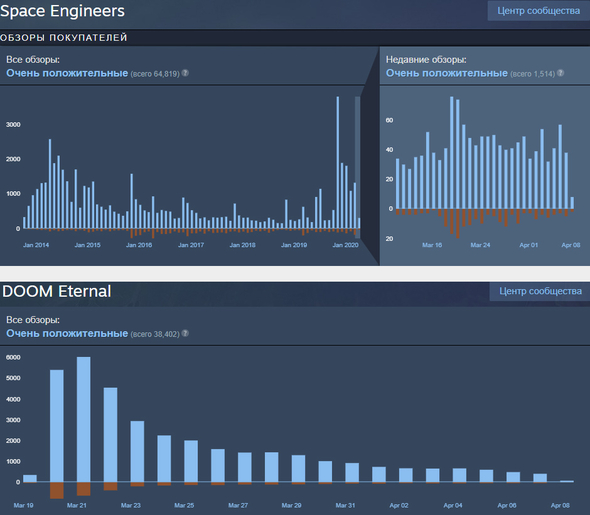
Task: Click the Space Engineers game title
Action: (x=62, y=11)
